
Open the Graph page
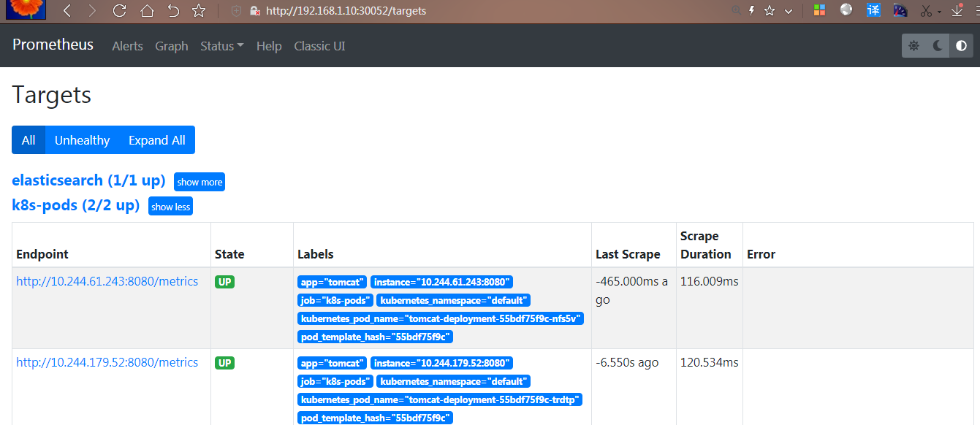pyautogui.click(x=172, y=46)
